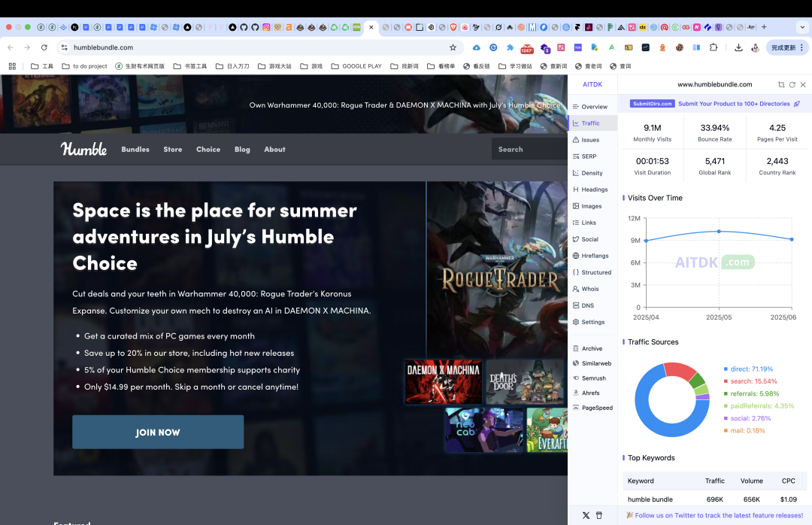Open AITDK Settings in the sidebar

click(589, 323)
